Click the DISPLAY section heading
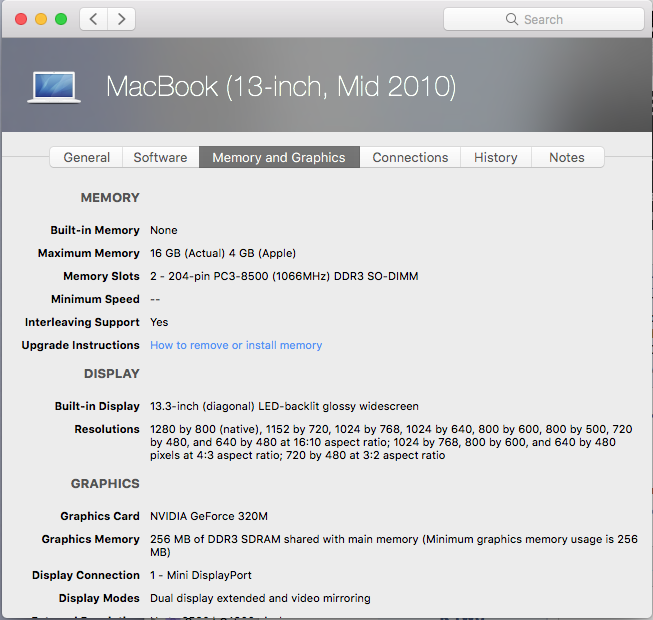The height and width of the screenshot is (620, 653). tap(112, 373)
